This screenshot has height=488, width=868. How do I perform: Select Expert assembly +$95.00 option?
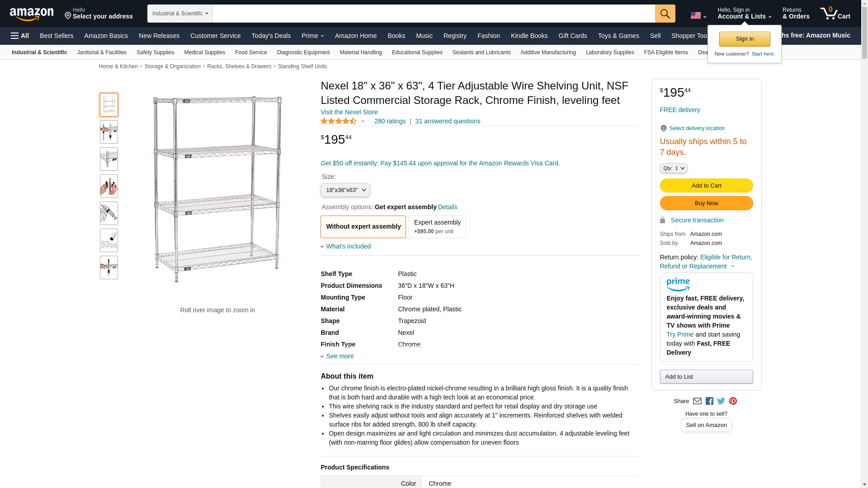coord(437,226)
